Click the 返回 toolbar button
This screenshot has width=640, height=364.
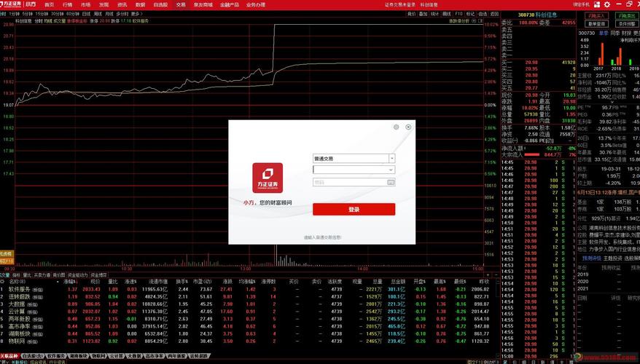pos(495,14)
